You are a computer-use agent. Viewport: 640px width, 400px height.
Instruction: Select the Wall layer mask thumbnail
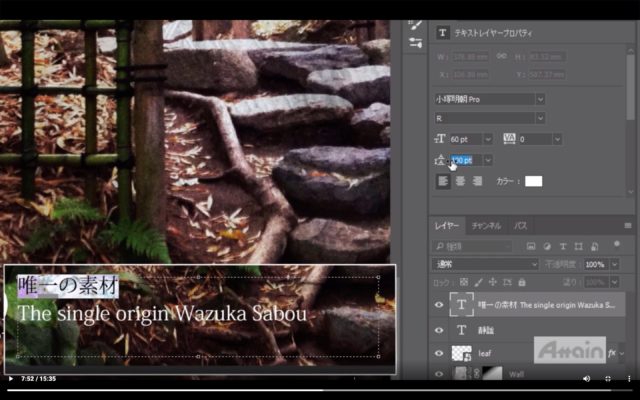tap(492, 373)
